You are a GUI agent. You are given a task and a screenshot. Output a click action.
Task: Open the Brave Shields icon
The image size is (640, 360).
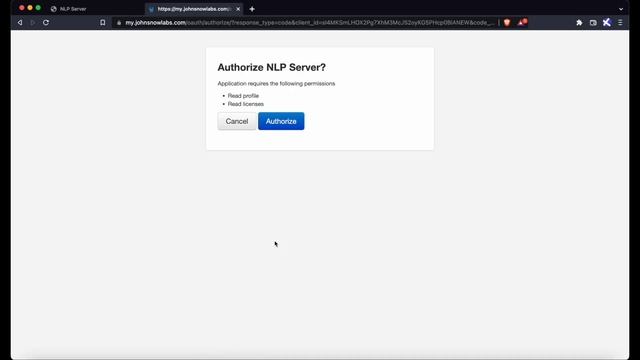pyautogui.click(x=507, y=22)
